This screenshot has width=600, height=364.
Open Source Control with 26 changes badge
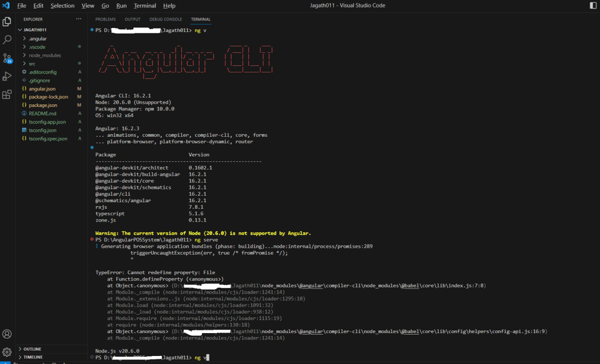coord(7,58)
